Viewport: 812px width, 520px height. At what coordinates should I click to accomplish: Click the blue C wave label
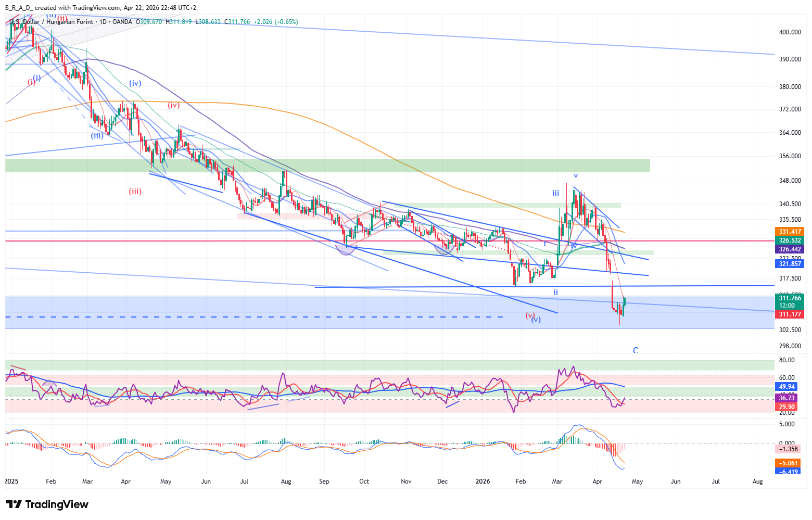[x=636, y=350]
